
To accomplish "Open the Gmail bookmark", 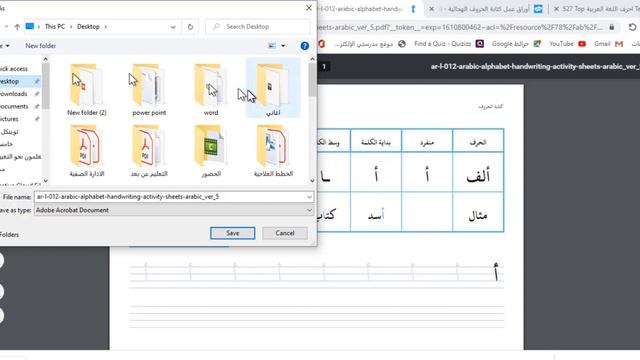I will [x=609, y=44].
